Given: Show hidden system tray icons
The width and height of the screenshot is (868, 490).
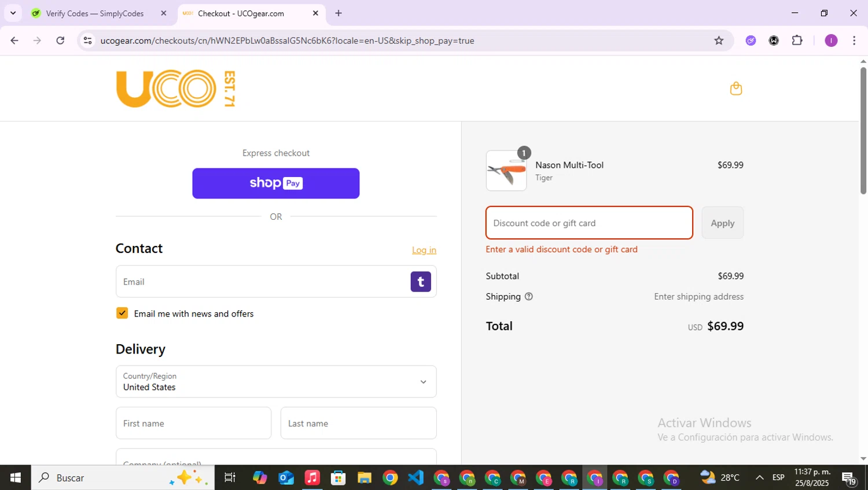Looking at the screenshot, I should pos(759,478).
